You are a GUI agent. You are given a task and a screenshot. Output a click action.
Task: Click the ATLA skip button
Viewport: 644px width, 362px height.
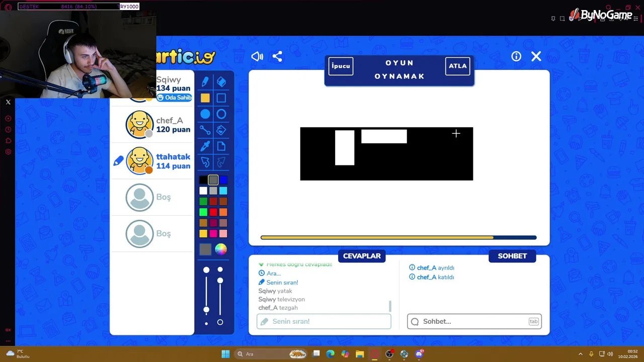click(x=458, y=66)
